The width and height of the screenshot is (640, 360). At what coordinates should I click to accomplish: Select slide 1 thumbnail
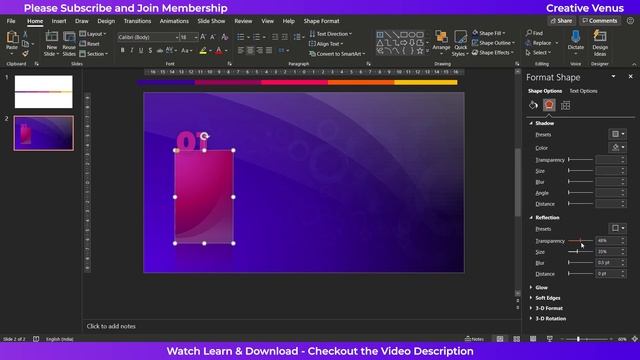click(44, 92)
